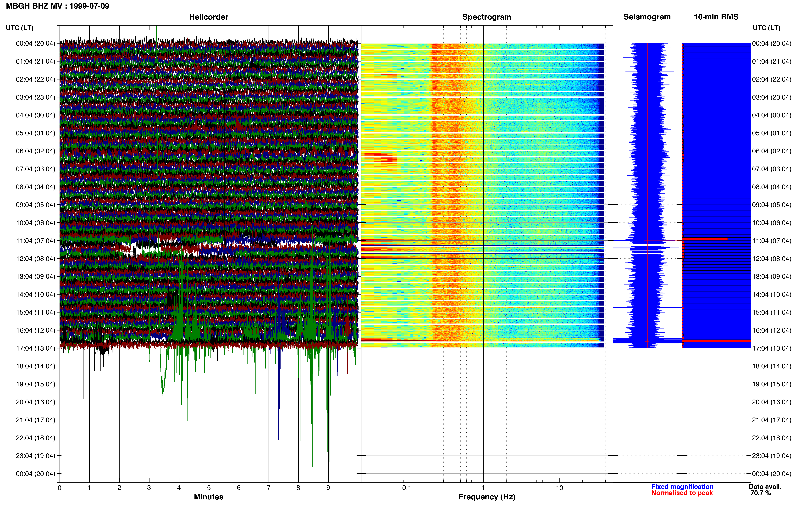
Task: Click the plot title MBGH BHZ MV : 1999-07-09
Action: 57,6
